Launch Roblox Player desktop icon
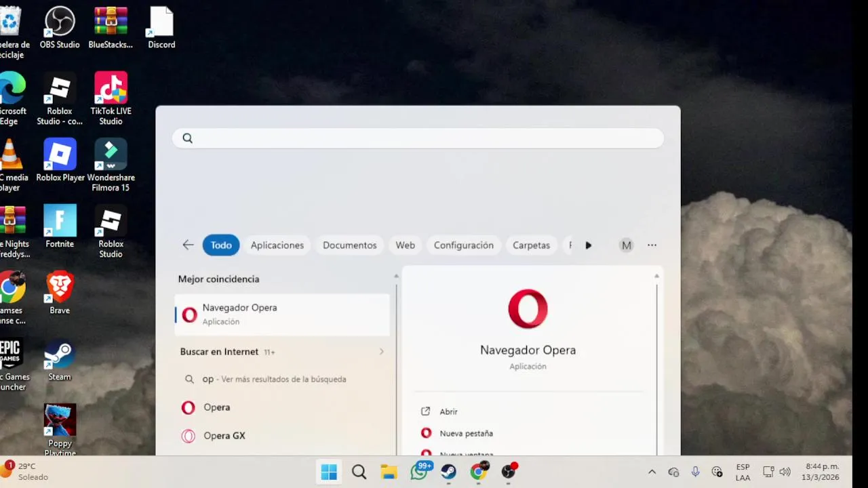 coord(60,161)
